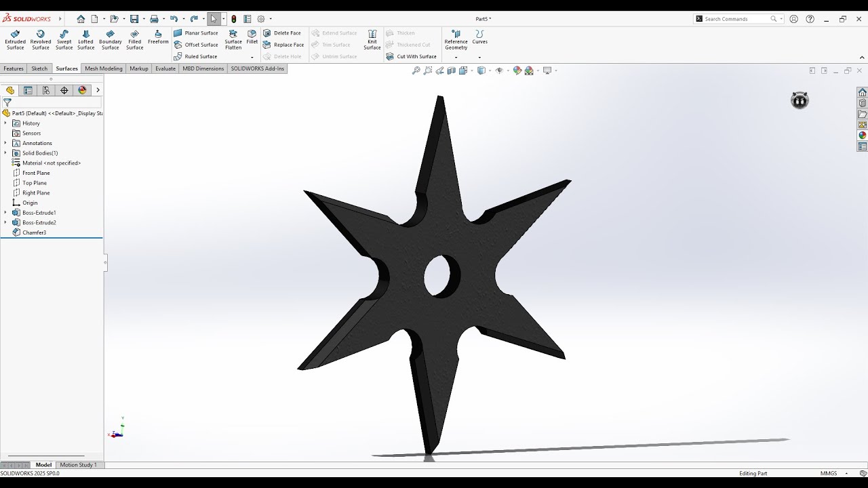
Task: Expand the History tree node
Action: [x=5, y=123]
